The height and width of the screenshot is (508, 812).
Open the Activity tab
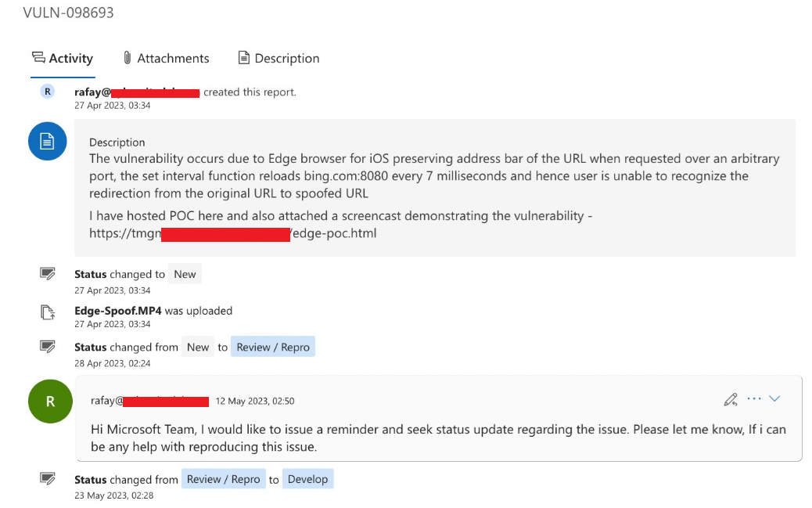[x=63, y=59]
